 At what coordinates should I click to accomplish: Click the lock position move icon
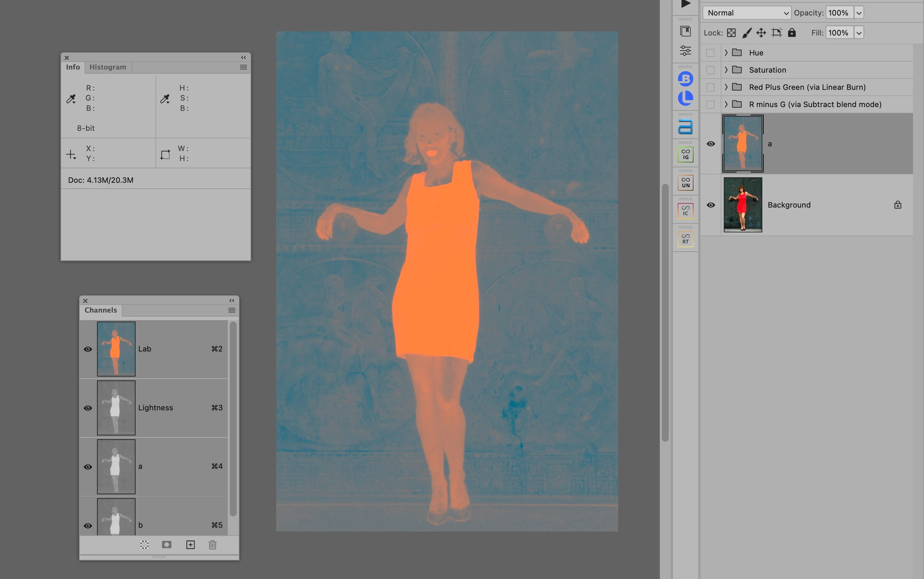coord(761,33)
